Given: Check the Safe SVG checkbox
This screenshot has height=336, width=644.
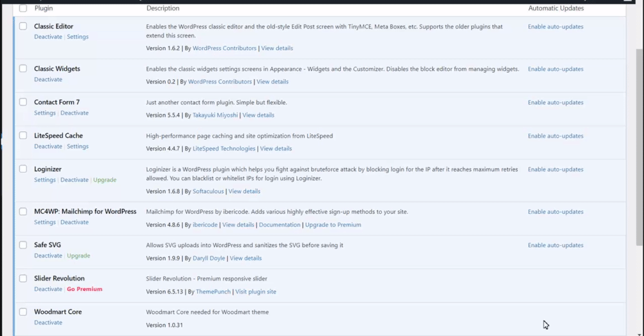Looking at the screenshot, I should pyautogui.click(x=23, y=245).
